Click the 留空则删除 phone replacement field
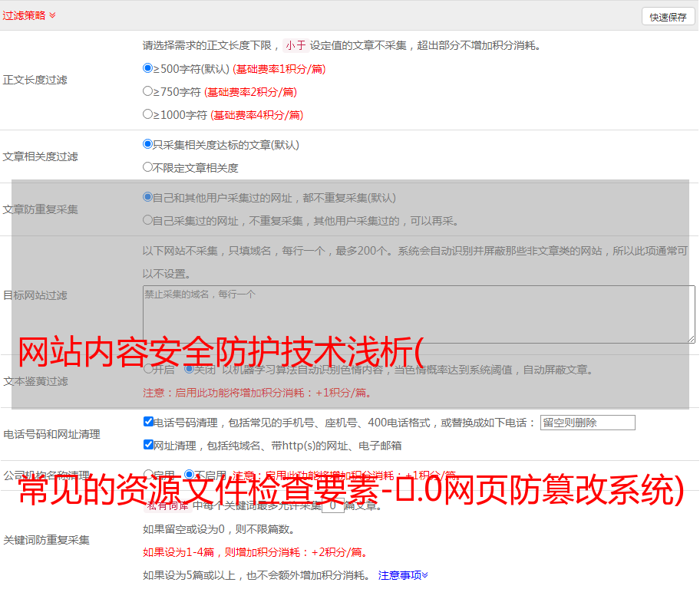Screen dimensions: 700x589 click(x=587, y=423)
